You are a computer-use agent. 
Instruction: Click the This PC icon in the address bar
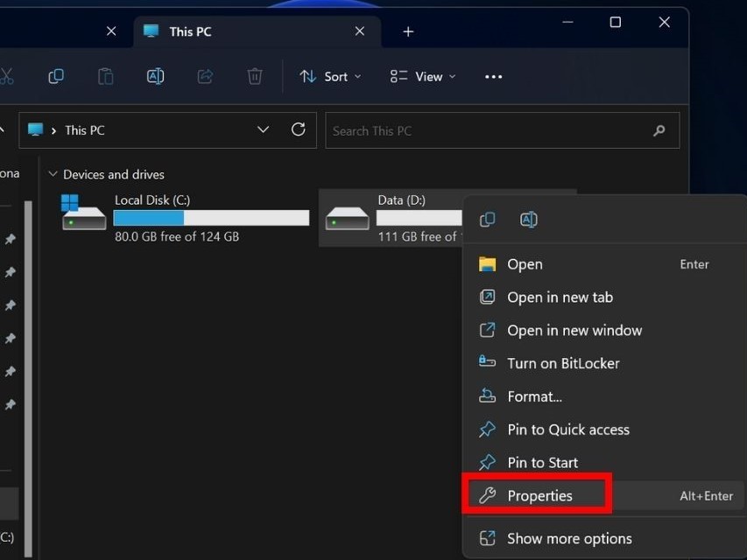point(35,129)
